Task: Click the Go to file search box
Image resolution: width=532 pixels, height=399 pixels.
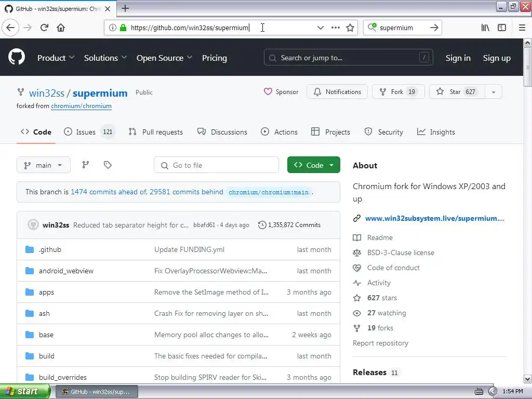Action: [x=216, y=165]
